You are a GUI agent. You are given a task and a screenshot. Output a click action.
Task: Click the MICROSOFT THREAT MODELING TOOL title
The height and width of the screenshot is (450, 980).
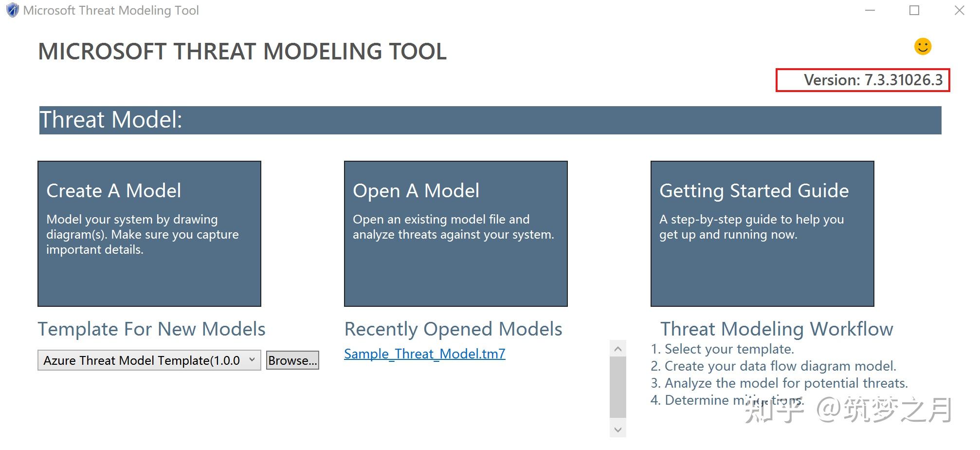(x=242, y=51)
